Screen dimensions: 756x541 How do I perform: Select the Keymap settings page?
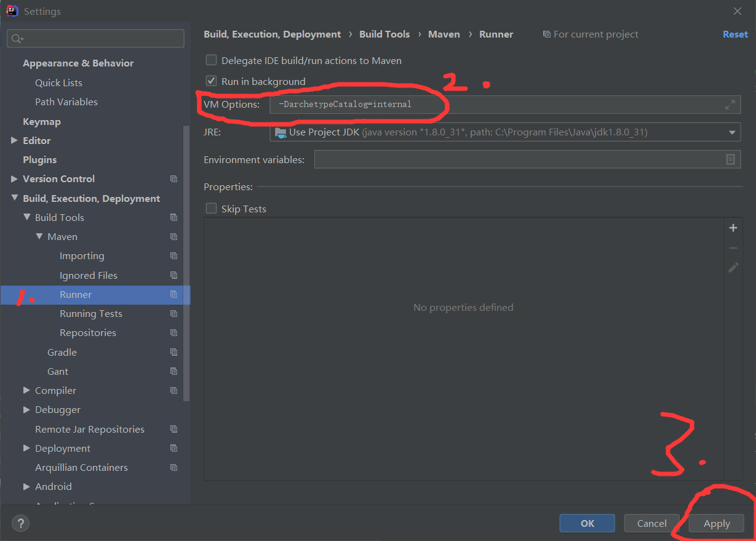42,121
